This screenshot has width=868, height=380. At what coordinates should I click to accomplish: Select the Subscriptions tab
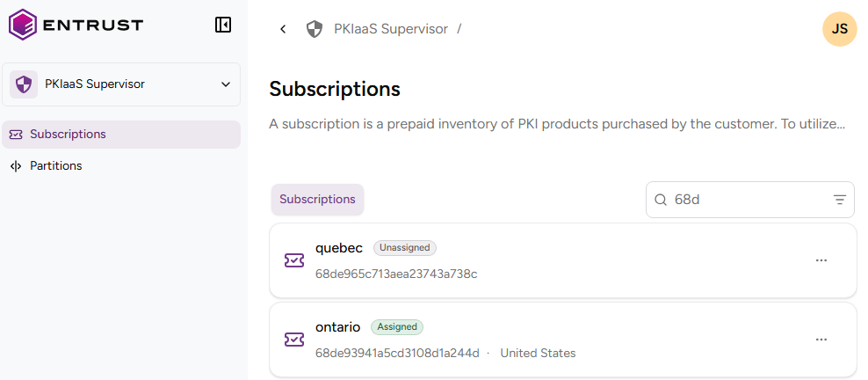pos(317,200)
